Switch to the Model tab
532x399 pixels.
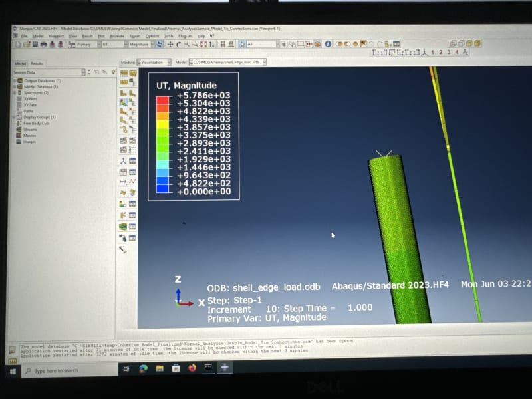click(x=21, y=64)
